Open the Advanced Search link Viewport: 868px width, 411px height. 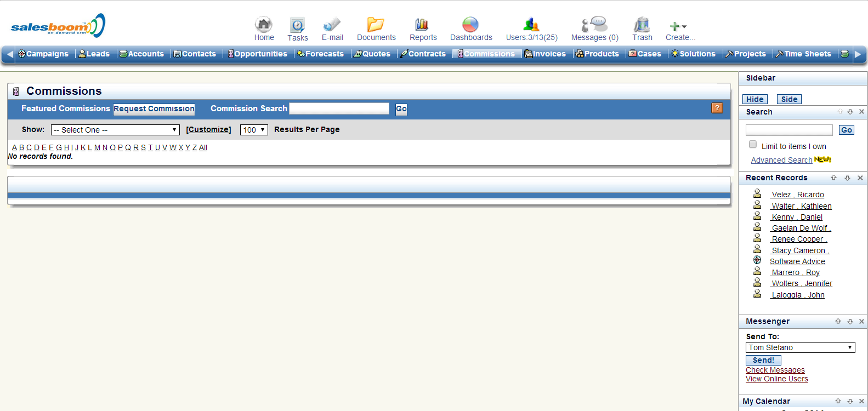(x=781, y=160)
